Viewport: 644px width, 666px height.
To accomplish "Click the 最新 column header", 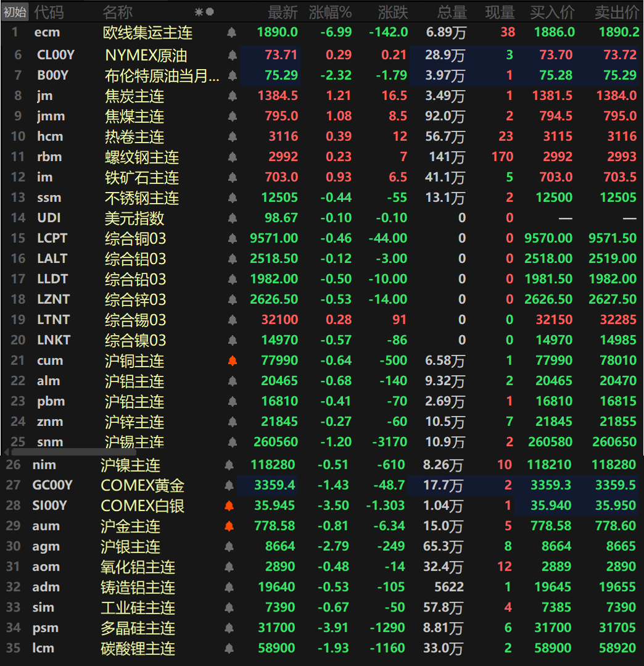I will (x=283, y=12).
